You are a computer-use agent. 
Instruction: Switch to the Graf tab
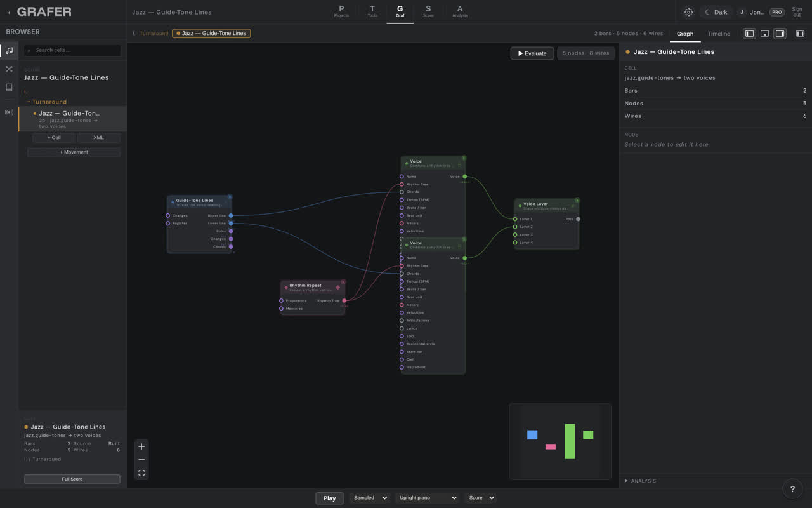[400, 11]
